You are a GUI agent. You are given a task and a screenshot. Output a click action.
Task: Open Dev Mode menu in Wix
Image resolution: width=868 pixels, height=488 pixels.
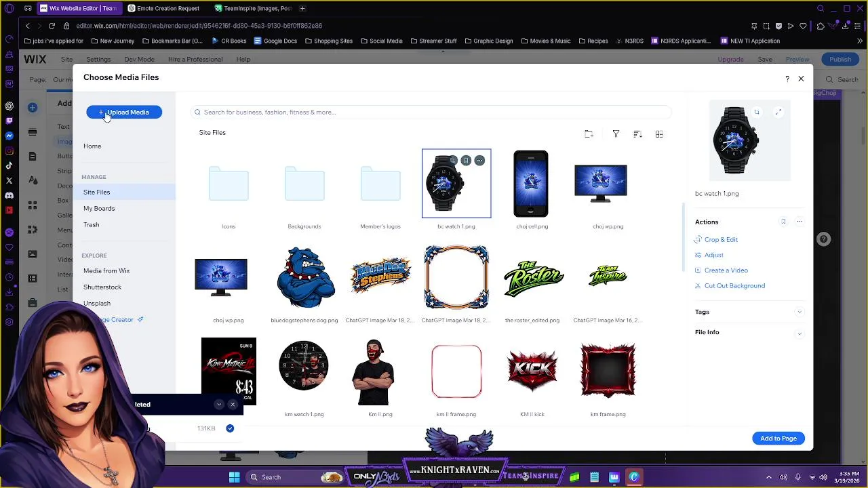tap(139, 60)
